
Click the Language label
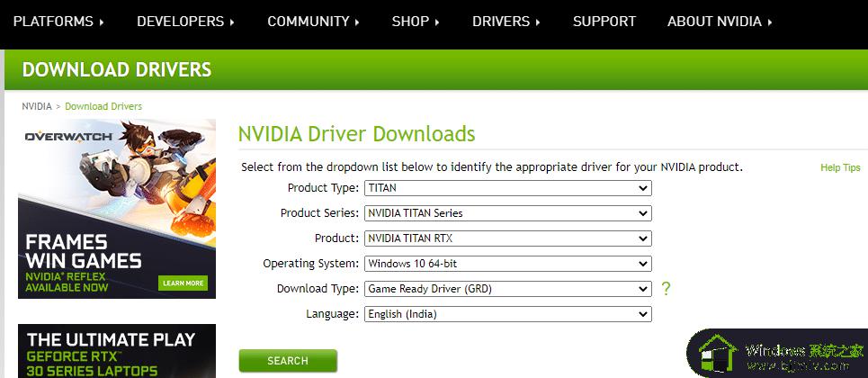click(333, 314)
